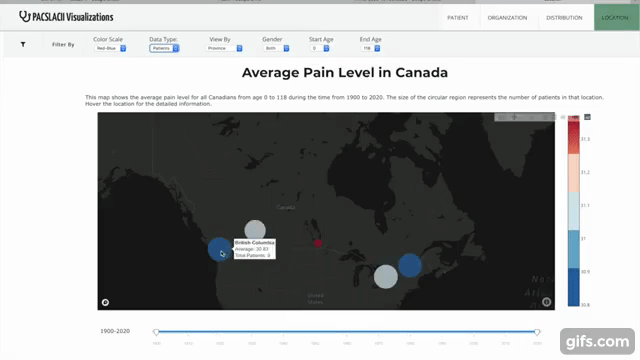640x360 pixels.
Task: Switch to the Patient tab
Action: pyautogui.click(x=458, y=18)
